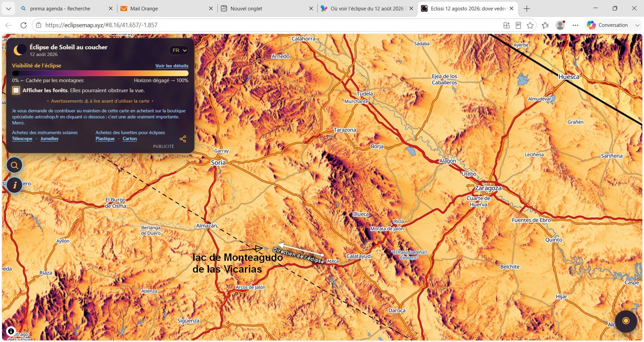
Task: Select the Eclissi 12 agosto 2026 tab
Action: coord(468,9)
